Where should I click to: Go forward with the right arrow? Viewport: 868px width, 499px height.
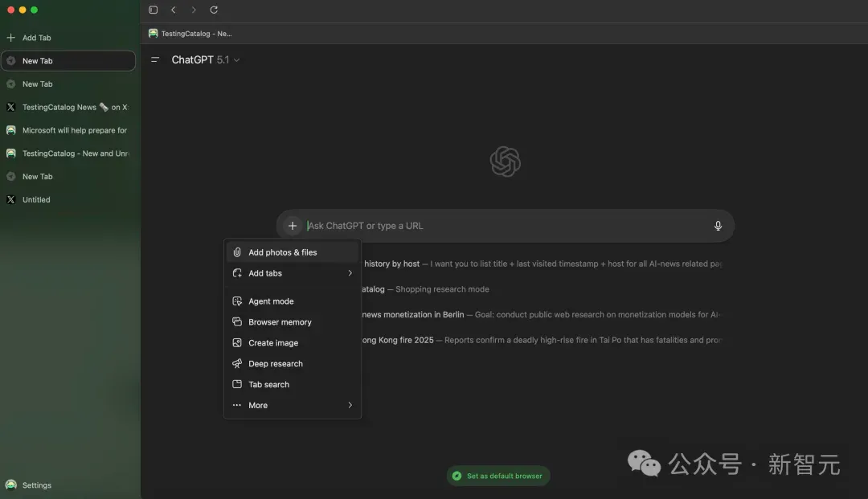coord(193,10)
